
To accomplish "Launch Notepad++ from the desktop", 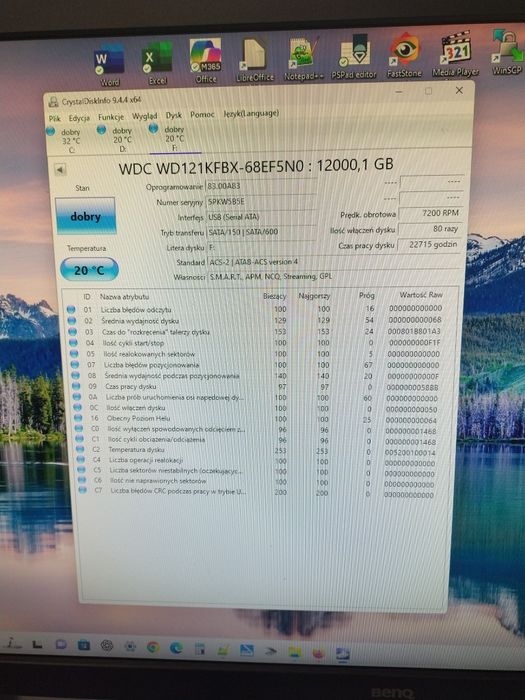I will pyautogui.click(x=304, y=59).
